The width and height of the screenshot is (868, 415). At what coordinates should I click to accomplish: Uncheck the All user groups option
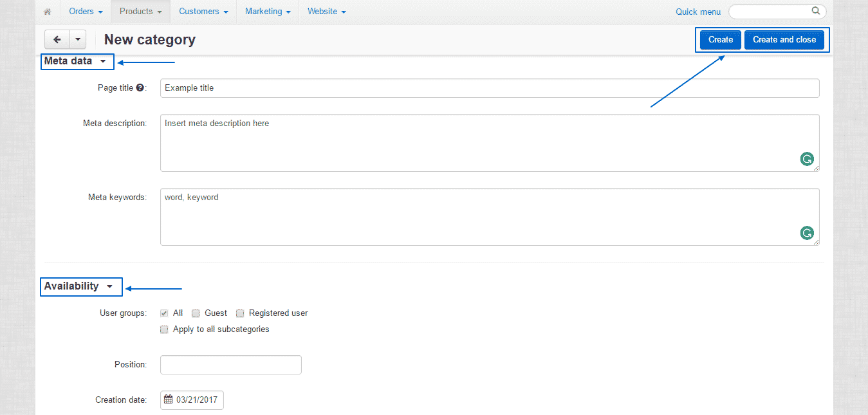(164, 313)
